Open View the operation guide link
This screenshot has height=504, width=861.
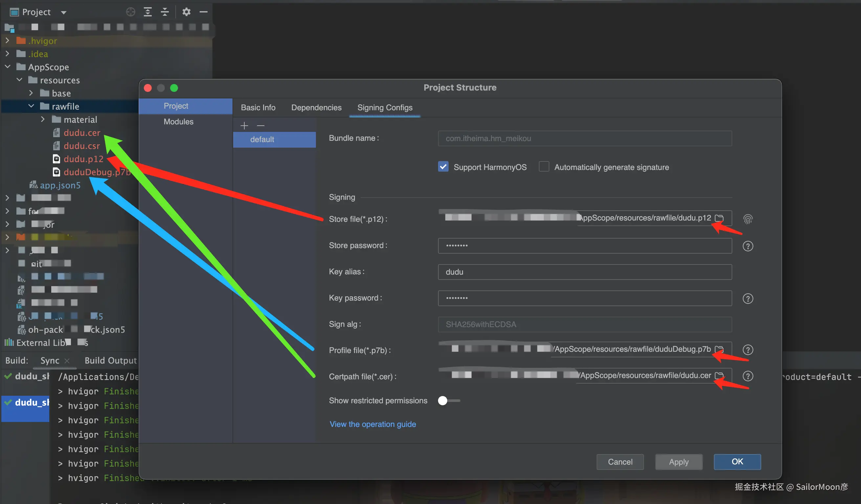point(372,424)
